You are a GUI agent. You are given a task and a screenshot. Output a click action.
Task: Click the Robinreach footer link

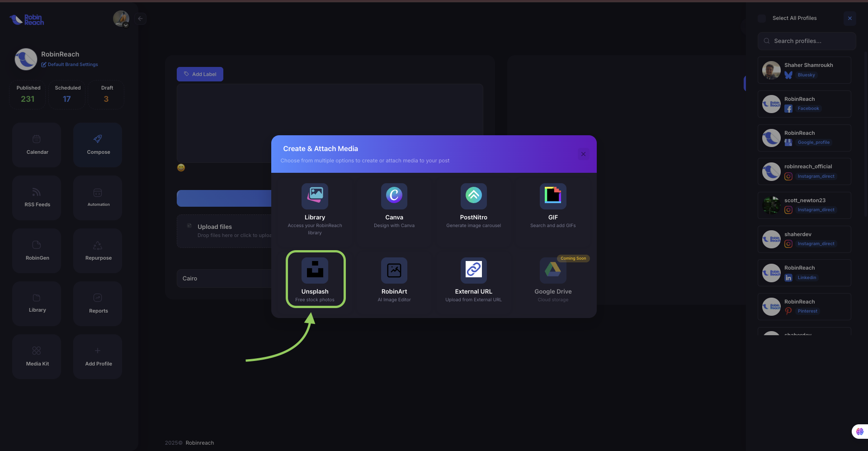(x=200, y=443)
